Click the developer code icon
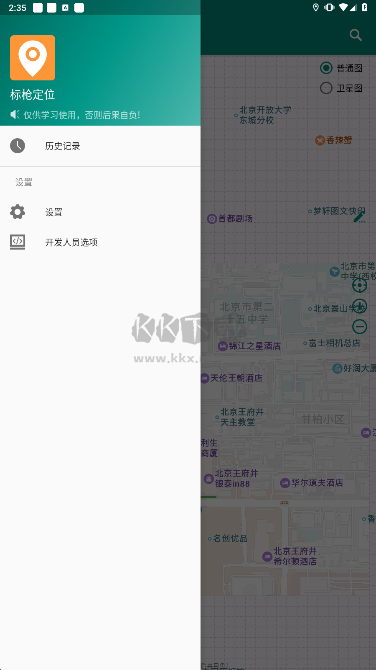The height and width of the screenshot is (670, 376). pos(18,242)
